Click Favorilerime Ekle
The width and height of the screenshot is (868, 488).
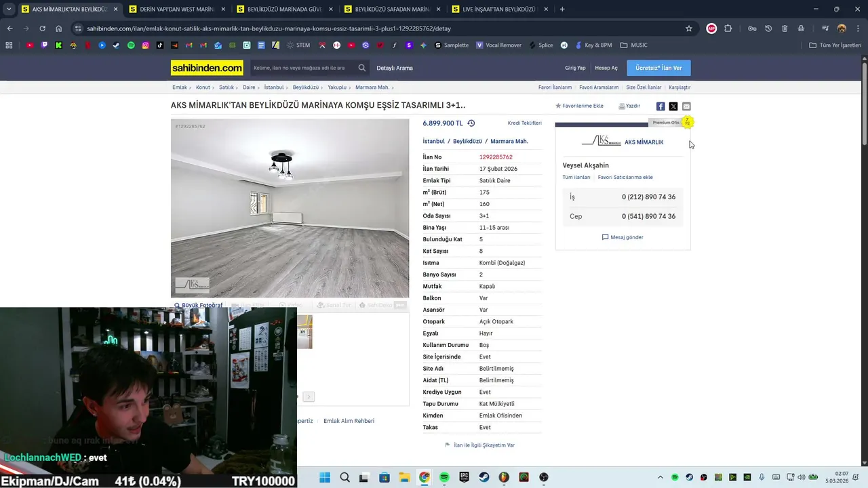click(x=579, y=106)
